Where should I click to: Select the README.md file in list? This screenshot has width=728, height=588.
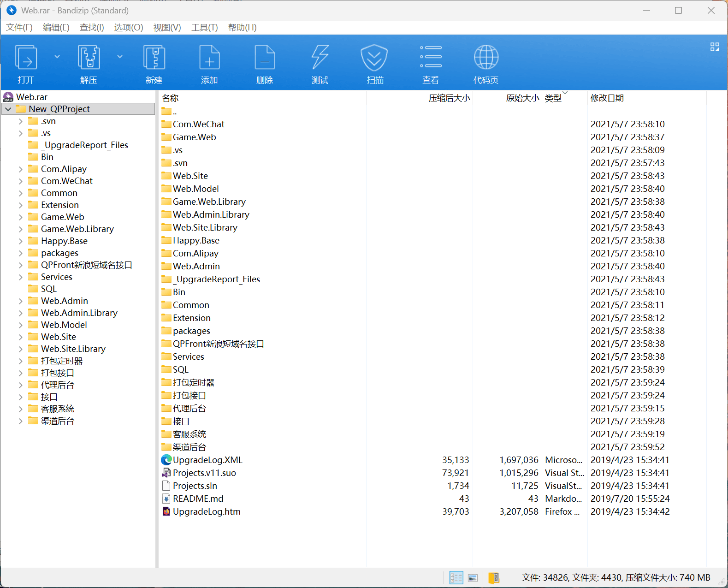pyautogui.click(x=198, y=499)
